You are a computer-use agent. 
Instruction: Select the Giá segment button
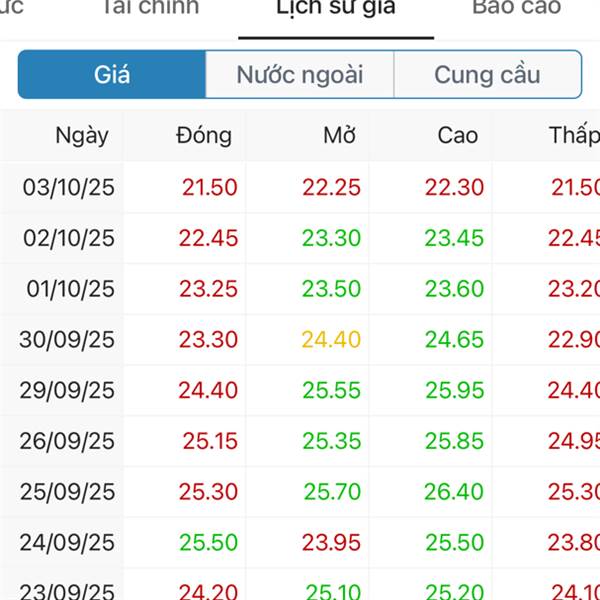click(x=112, y=75)
